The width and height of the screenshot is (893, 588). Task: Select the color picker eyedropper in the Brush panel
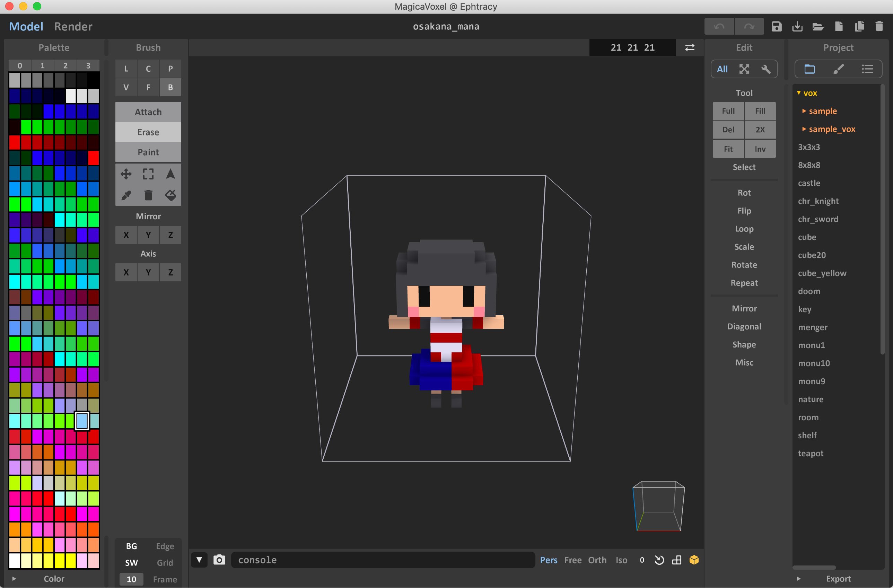click(126, 195)
